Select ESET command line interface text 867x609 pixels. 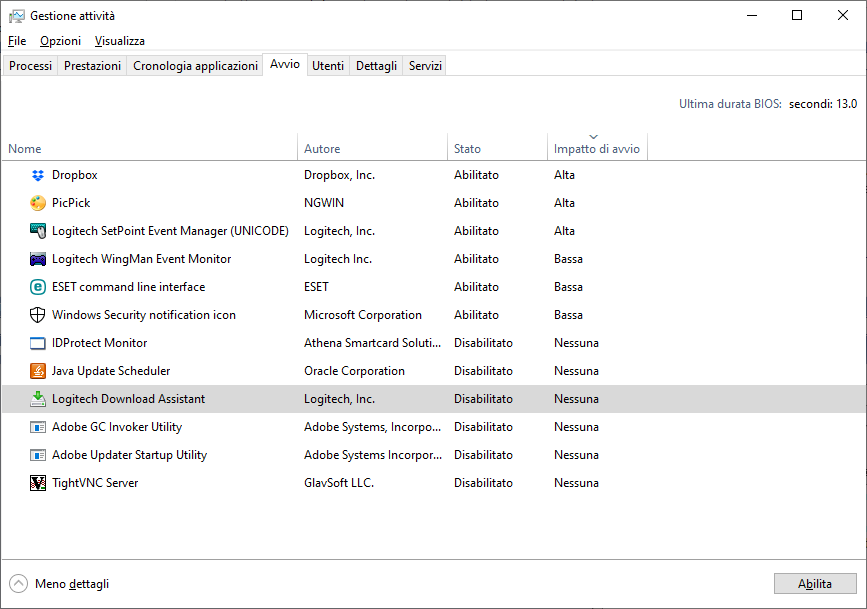[128, 287]
